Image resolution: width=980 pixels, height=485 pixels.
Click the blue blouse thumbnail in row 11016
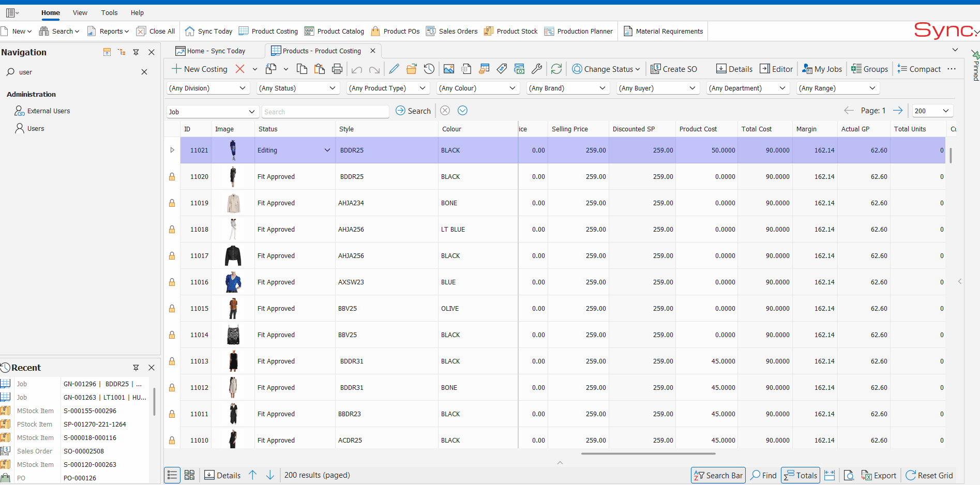pos(233,282)
